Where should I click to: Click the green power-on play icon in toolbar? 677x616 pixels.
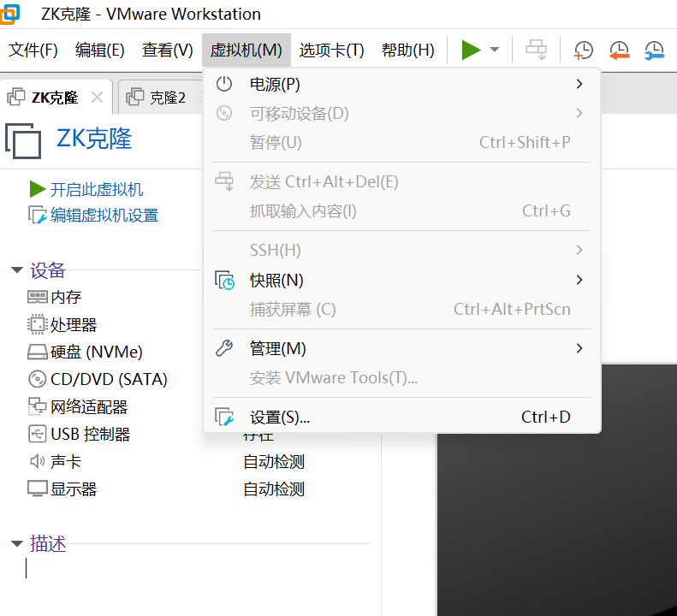pos(471,50)
